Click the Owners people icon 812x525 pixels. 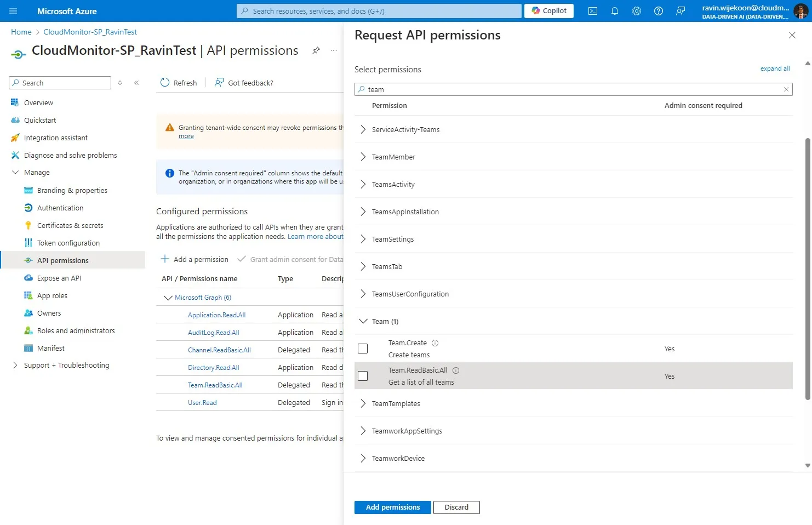(28, 313)
